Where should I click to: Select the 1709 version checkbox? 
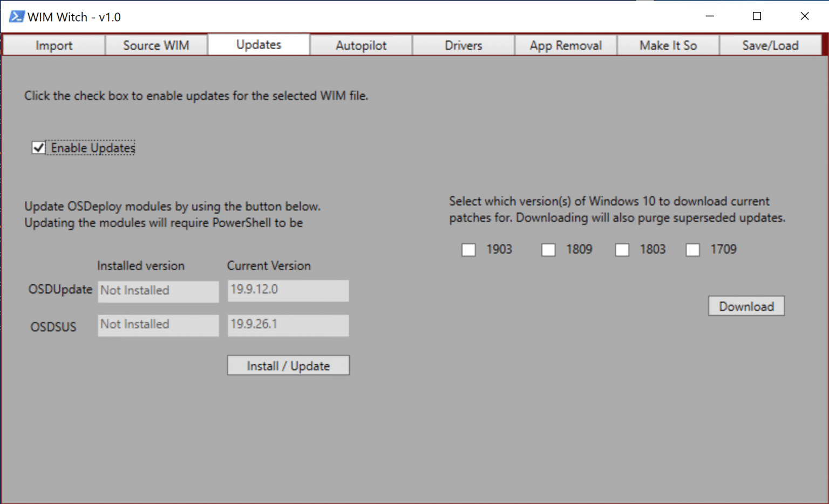[692, 249]
